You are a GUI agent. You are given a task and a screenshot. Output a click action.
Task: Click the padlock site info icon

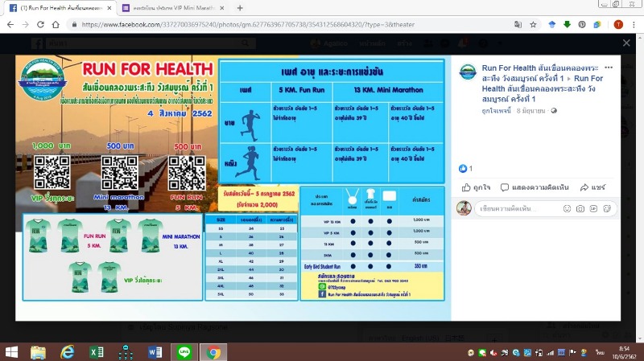click(74, 25)
